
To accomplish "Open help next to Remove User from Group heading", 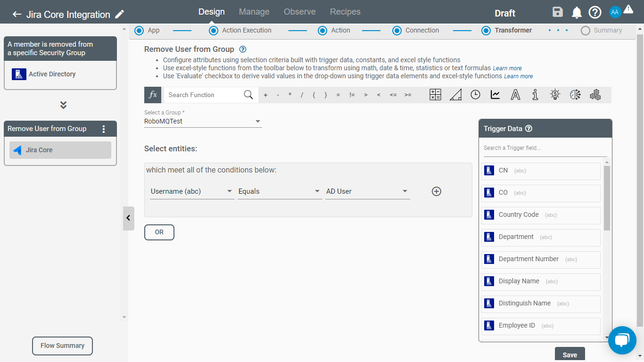I will (243, 49).
